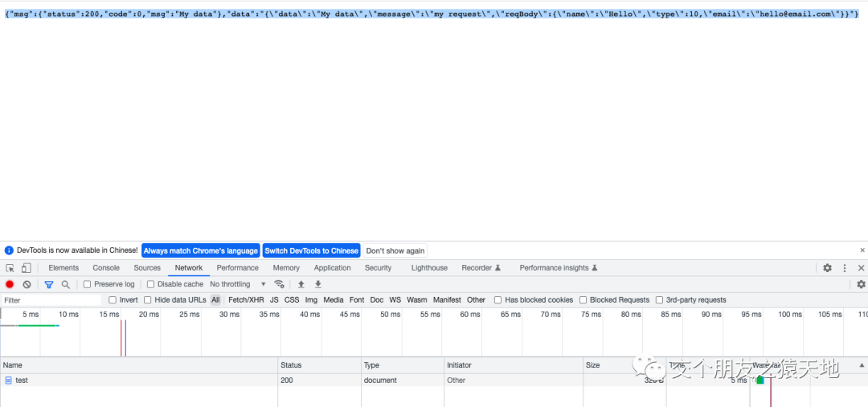
Task: Stop recording the network log
Action: [x=10, y=284]
